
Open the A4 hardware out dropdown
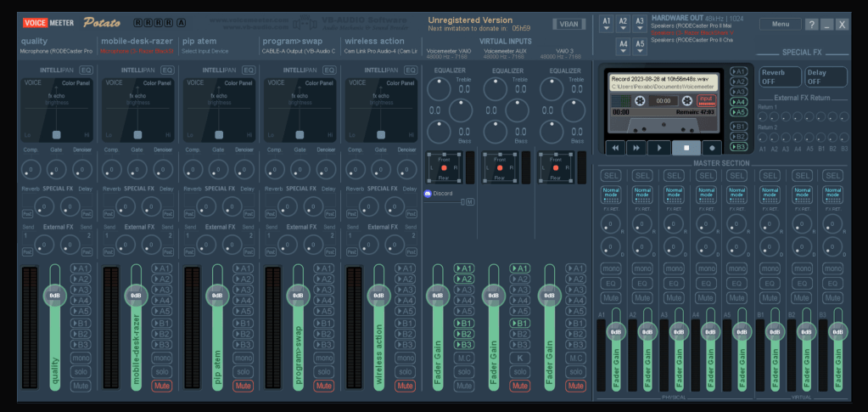(x=624, y=47)
